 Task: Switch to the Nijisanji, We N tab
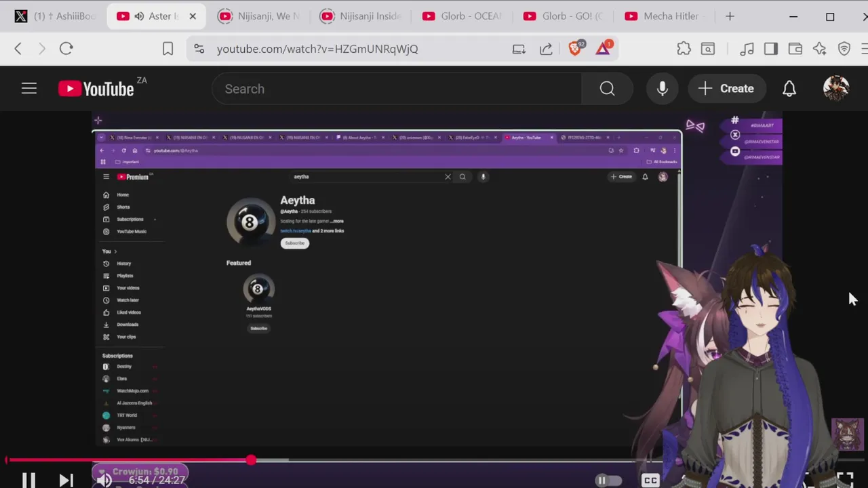click(259, 16)
